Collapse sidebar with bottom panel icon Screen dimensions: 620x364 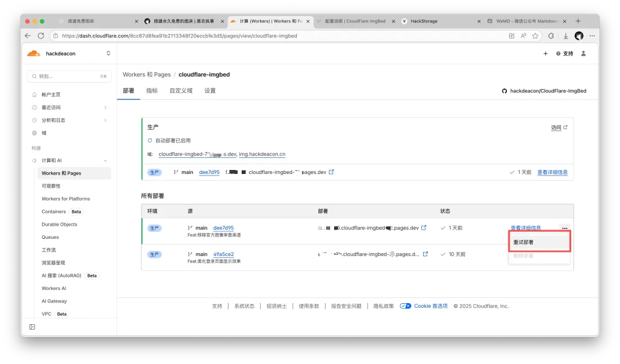tap(32, 327)
